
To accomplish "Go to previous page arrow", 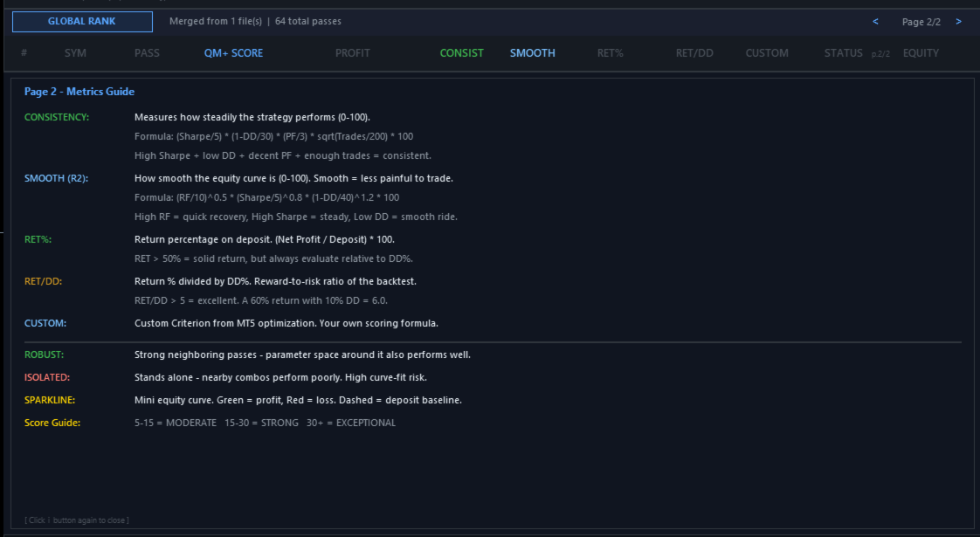I will coord(875,22).
